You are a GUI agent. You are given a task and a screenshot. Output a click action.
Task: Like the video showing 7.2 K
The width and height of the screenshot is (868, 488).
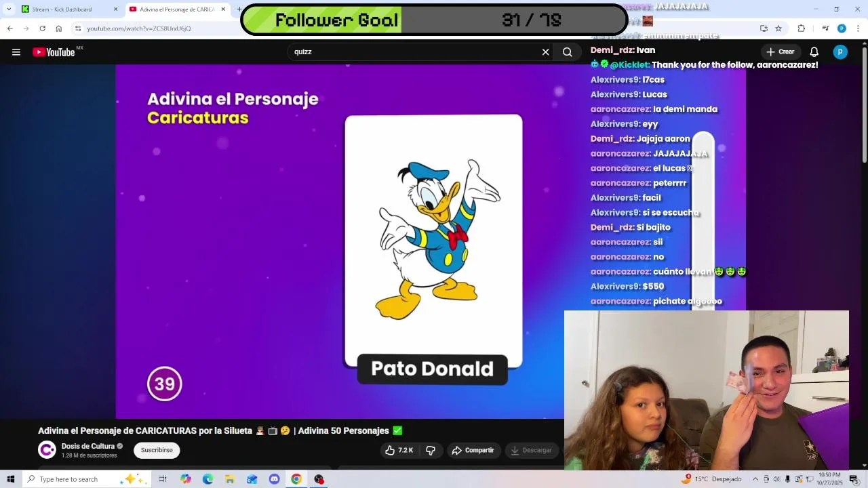[399, 450]
